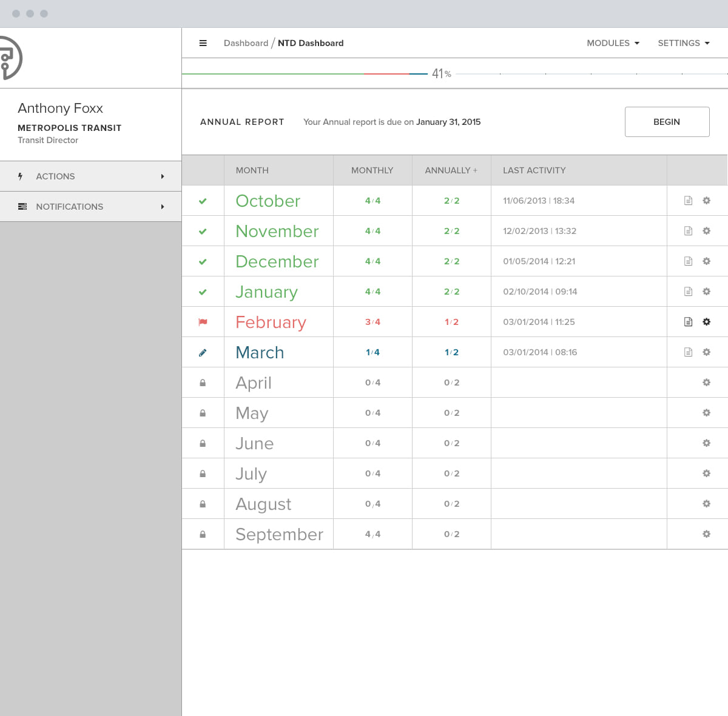Sort by the Last Activity column header
The width and height of the screenshot is (728, 716).
(x=534, y=170)
